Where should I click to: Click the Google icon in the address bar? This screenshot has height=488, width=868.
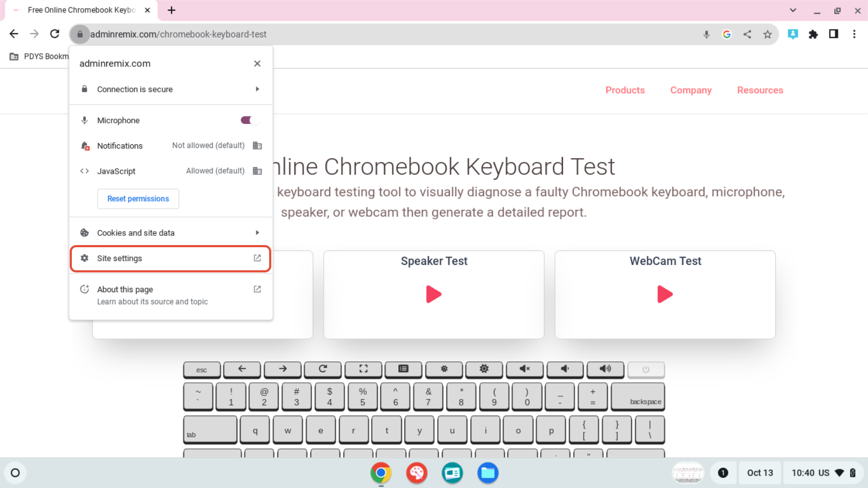727,34
